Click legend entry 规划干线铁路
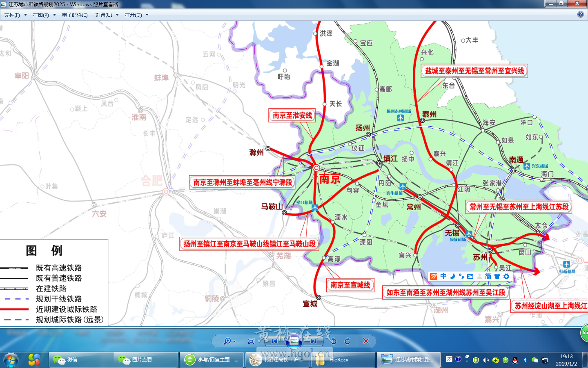The height and width of the screenshot is (368, 588). click(59, 299)
